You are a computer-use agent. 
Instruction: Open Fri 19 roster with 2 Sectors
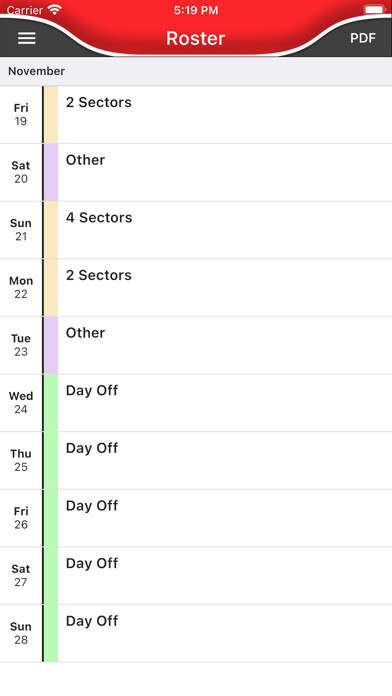(x=196, y=115)
